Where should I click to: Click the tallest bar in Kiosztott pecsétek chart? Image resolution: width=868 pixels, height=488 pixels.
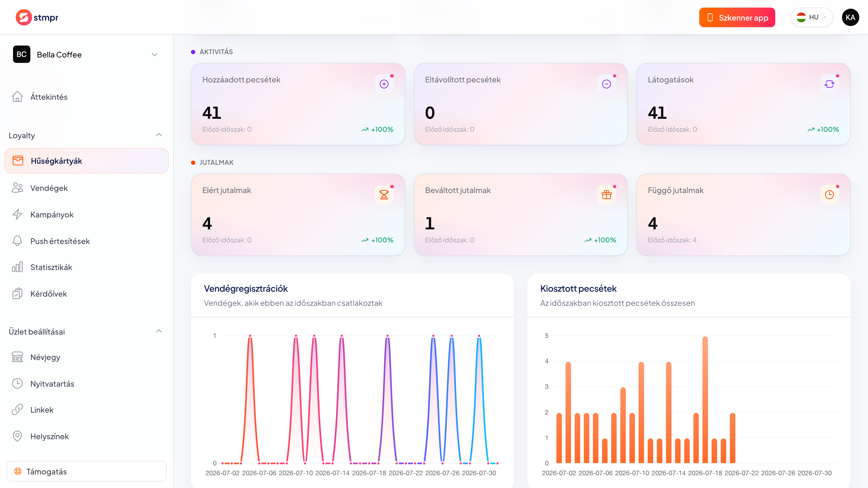click(705, 400)
